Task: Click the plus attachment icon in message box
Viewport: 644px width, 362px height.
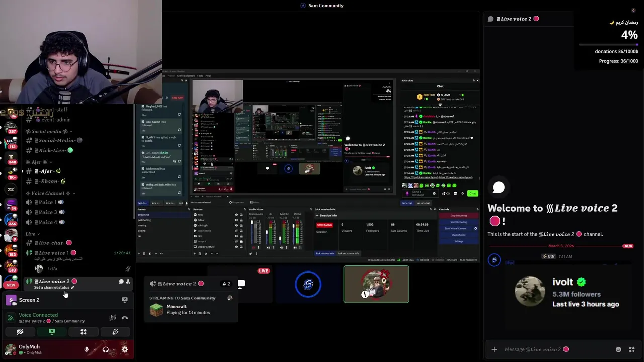Action: tap(494, 349)
